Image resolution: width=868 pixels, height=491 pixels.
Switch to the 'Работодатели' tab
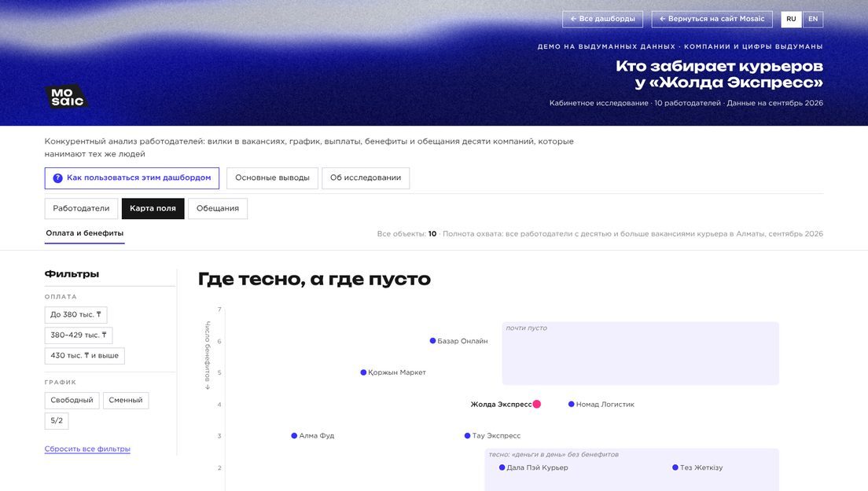pos(82,208)
